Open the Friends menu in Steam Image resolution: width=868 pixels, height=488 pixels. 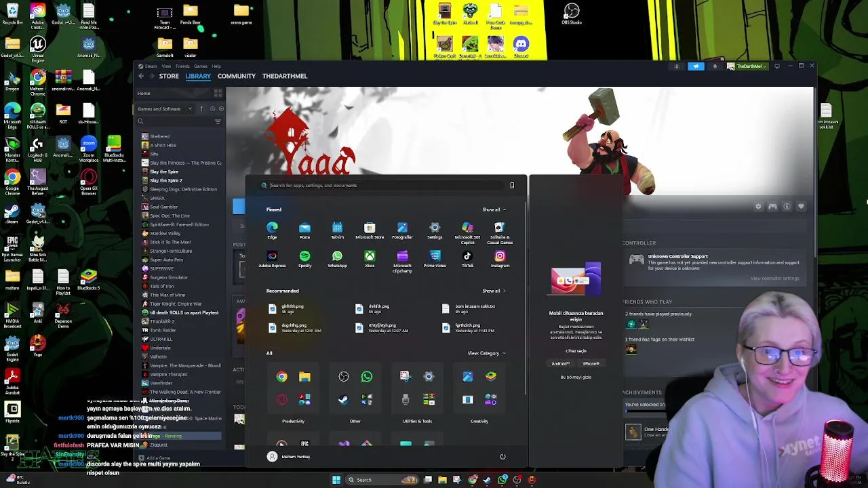coord(182,66)
